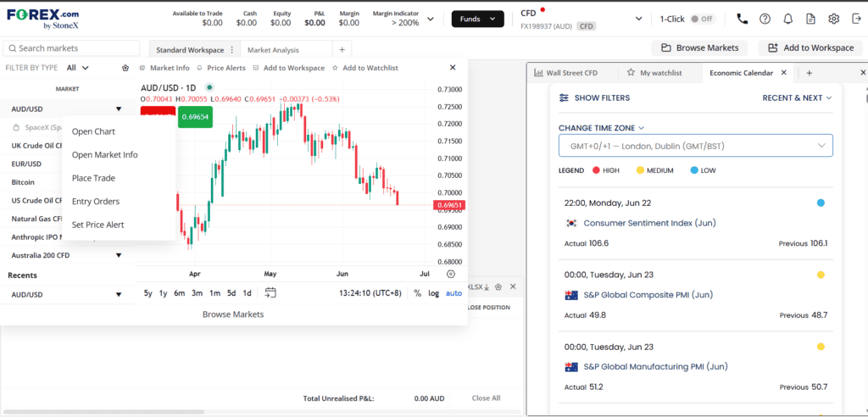This screenshot has width=868, height=417.
Task: Click the Browse Markets button
Action: 699,47
